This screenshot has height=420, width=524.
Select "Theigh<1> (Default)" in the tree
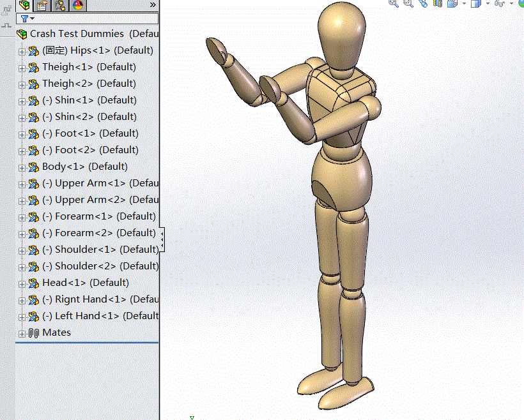coord(89,67)
